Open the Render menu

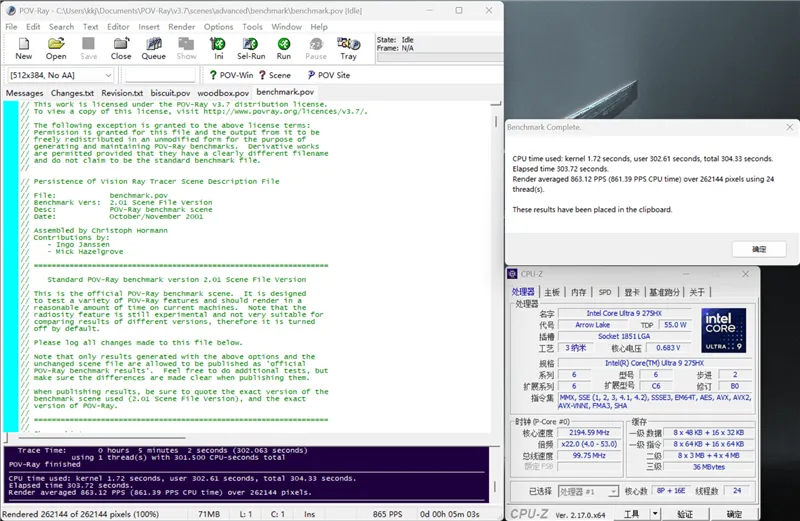pos(182,27)
